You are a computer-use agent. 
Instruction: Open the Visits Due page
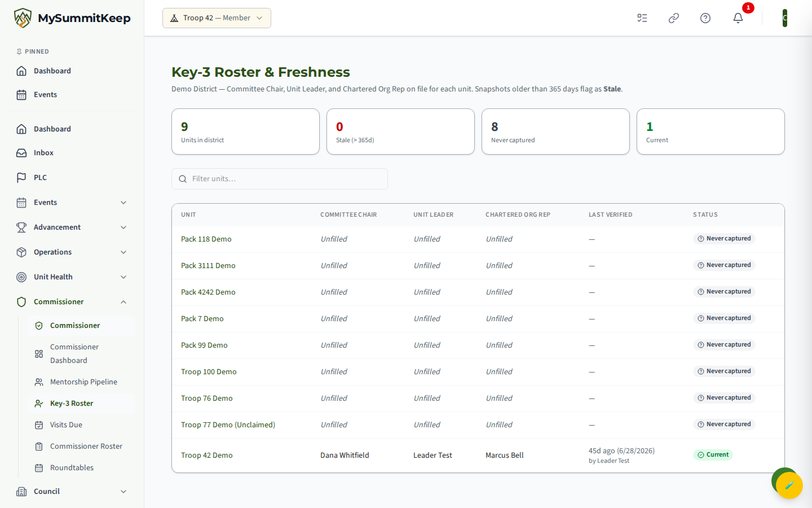[x=81, y=425]
